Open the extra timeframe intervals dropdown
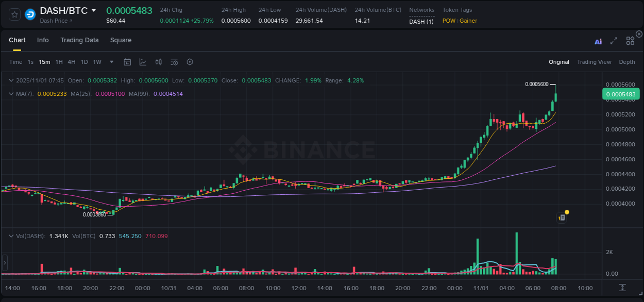The image size is (644, 302). coord(111,62)
